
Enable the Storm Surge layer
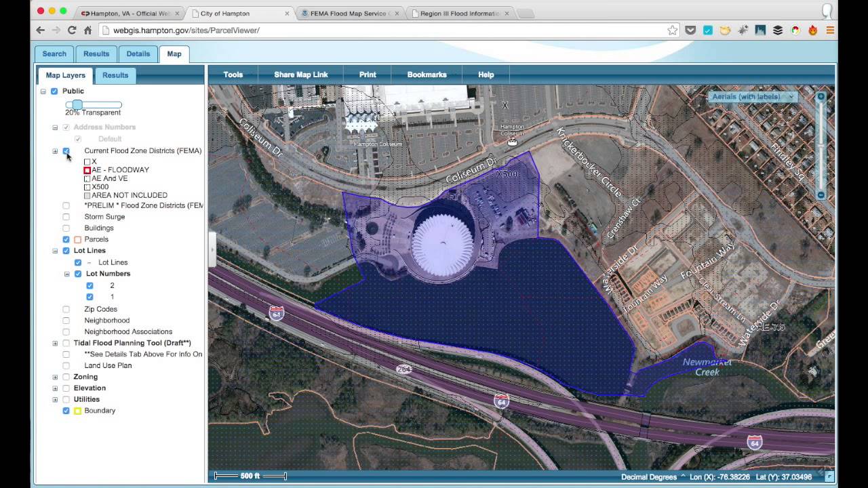point(66,217)
